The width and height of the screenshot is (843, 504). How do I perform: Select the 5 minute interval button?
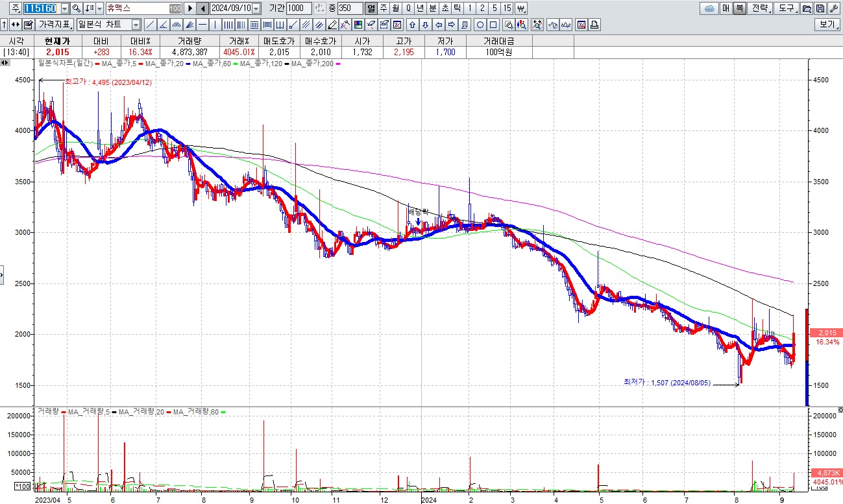point(495,8)
